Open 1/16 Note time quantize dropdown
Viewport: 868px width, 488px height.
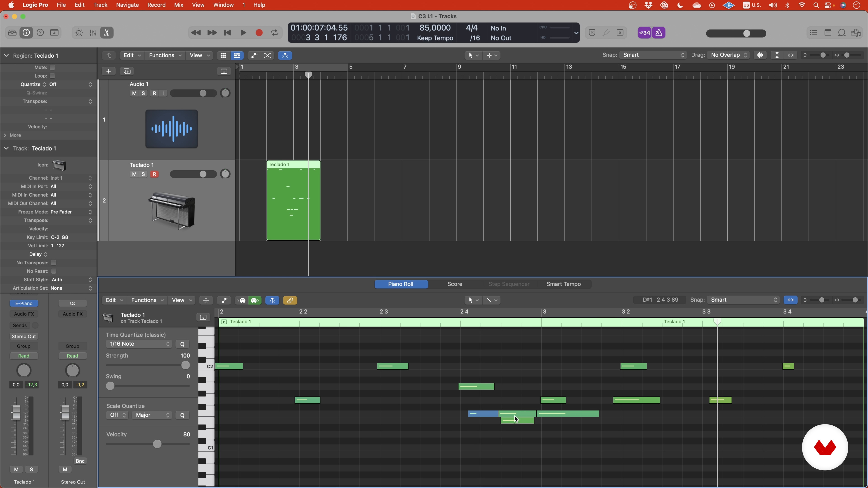pyautogui.click(x=139, y=344)
